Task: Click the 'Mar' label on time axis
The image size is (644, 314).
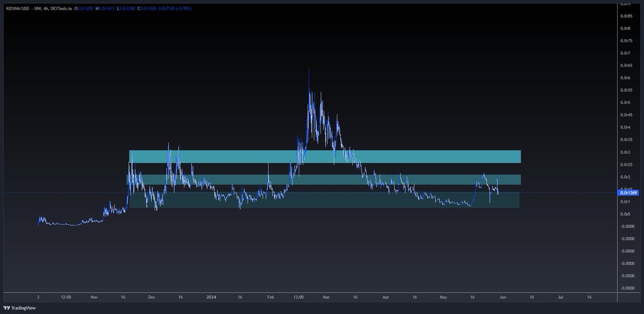Action: coord(327,296)
